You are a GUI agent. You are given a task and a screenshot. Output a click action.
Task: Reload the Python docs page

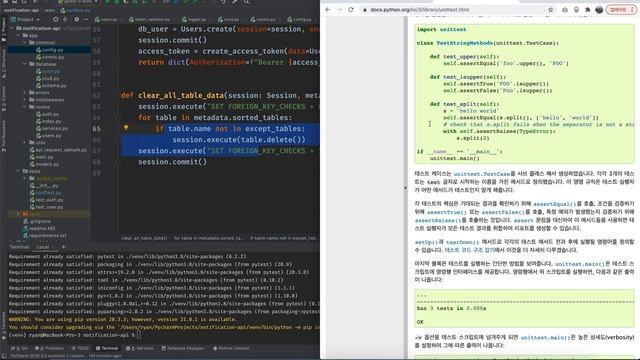pyautogui.click(x=351, y=9)
